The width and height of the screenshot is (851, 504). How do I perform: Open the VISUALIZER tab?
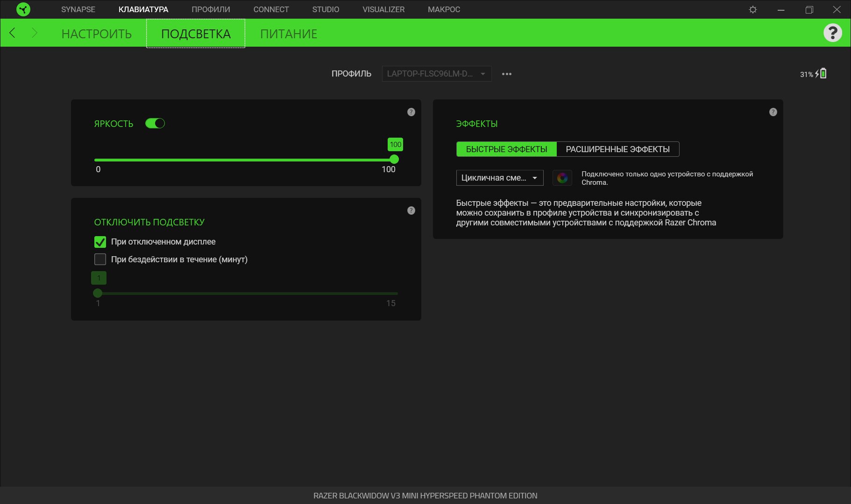pyautogui.click(x=383, y=9)
